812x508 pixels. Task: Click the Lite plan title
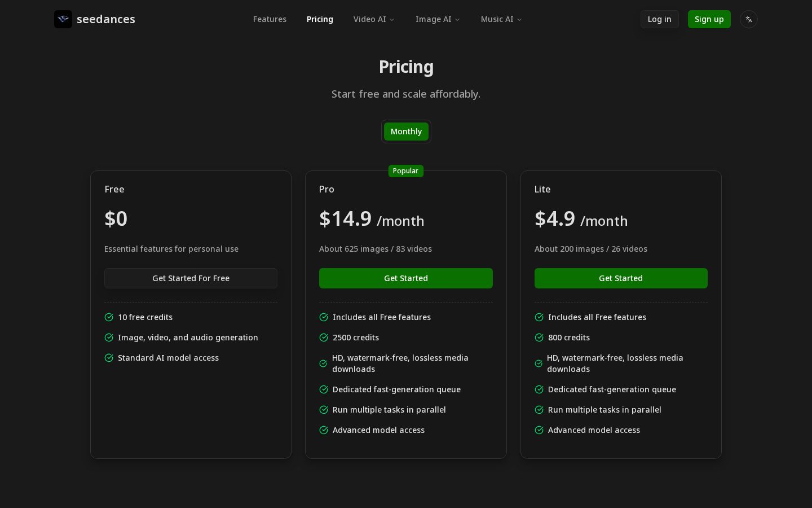tap(542, 189)
